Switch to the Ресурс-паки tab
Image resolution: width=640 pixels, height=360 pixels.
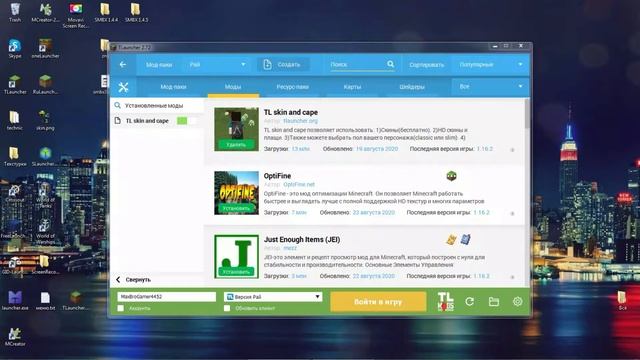(x=292, y=87)
